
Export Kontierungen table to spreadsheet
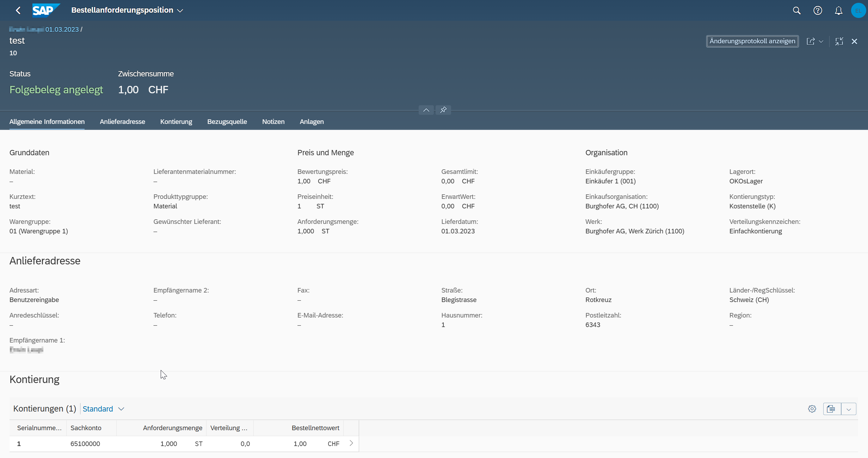pyautogui.click(x=831, y=409)
